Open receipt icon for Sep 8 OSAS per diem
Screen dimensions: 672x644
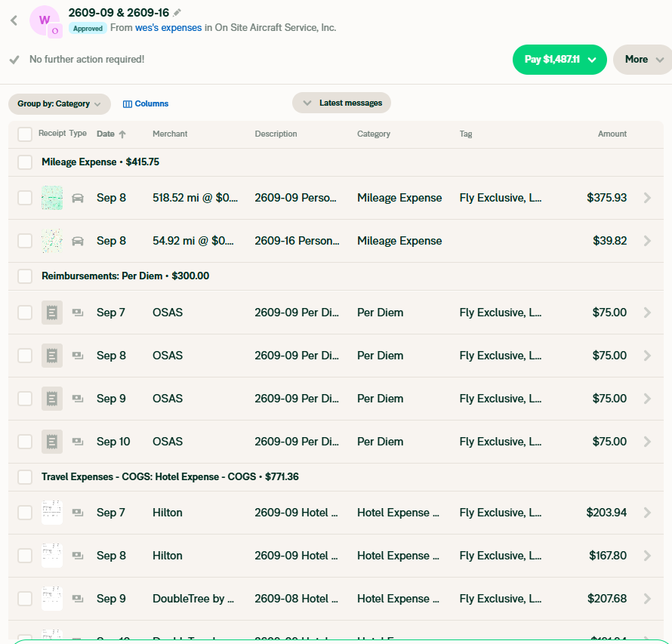52,356
